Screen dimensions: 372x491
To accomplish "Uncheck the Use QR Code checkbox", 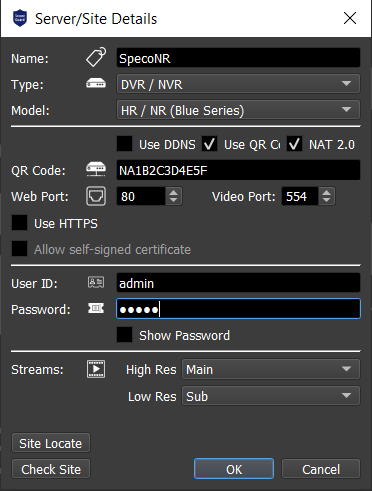I will click(210, 144).
